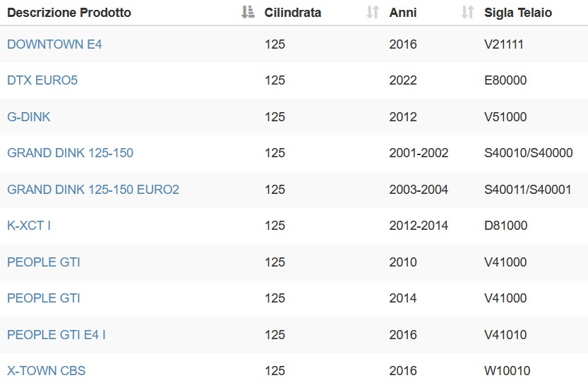Open PEOPLE GTI 2010 model link
The image size is (588, 385).
click(x=44, y=262)
